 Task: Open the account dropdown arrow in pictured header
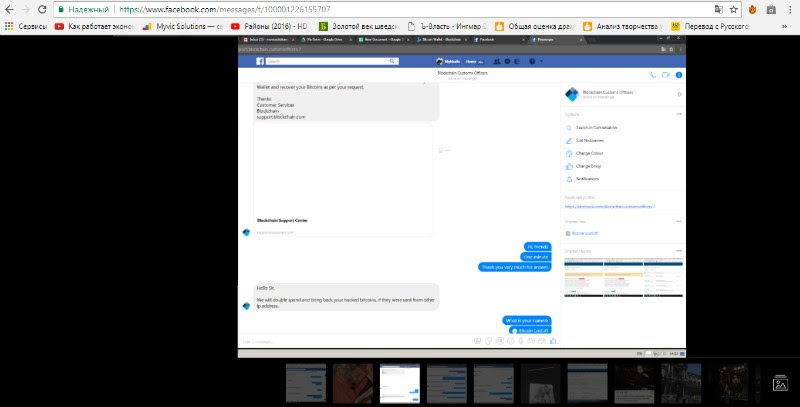pos(541,61)
